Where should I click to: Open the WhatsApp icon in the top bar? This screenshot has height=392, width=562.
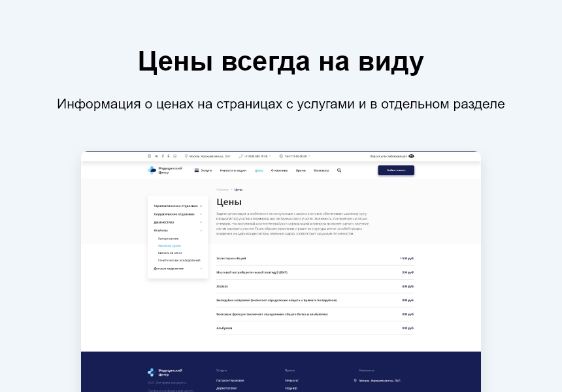coord(175,156)
